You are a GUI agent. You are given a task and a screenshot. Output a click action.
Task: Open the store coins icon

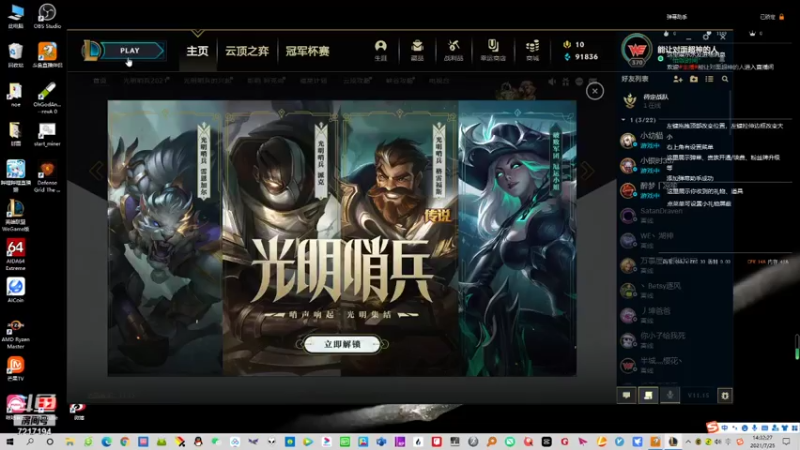(x=532, y=50)
